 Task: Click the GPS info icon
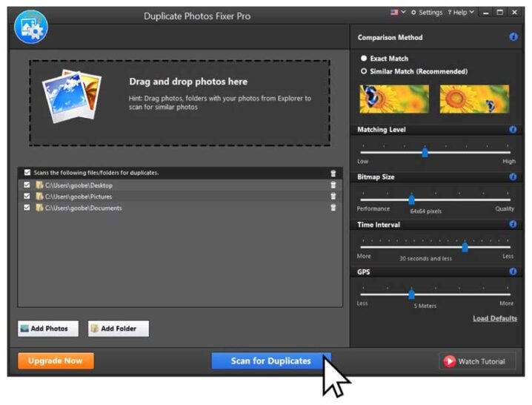pyautogui.click(x=513, y=271)
